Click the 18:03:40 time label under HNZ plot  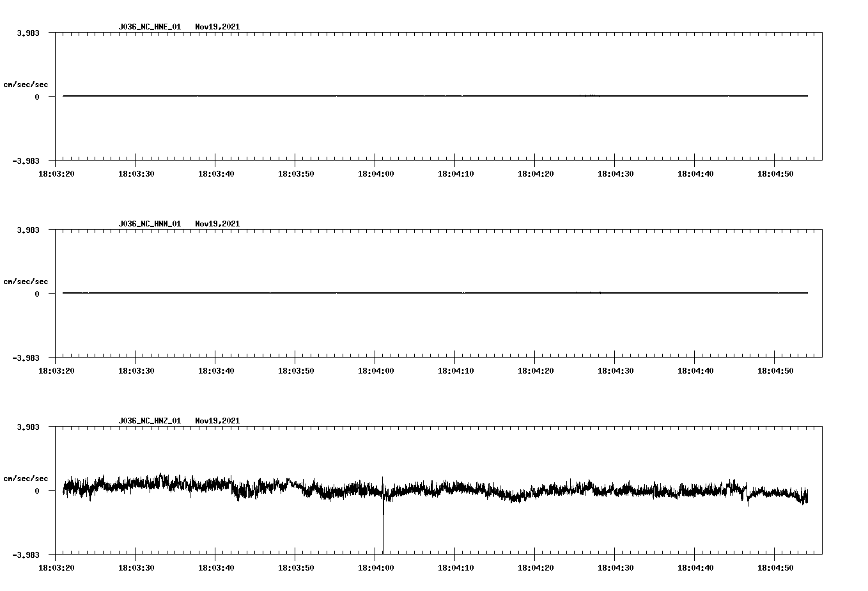pos(216,567)
